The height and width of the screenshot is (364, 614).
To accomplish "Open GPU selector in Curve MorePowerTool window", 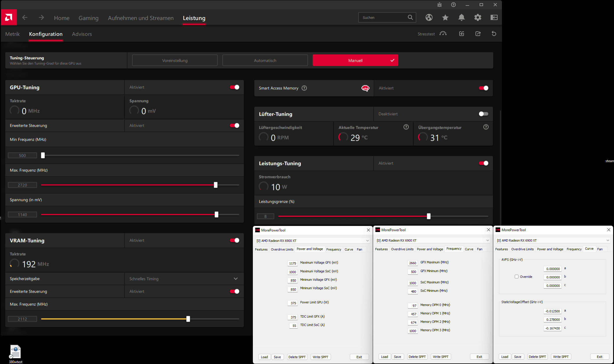I will tap(553, 240).
